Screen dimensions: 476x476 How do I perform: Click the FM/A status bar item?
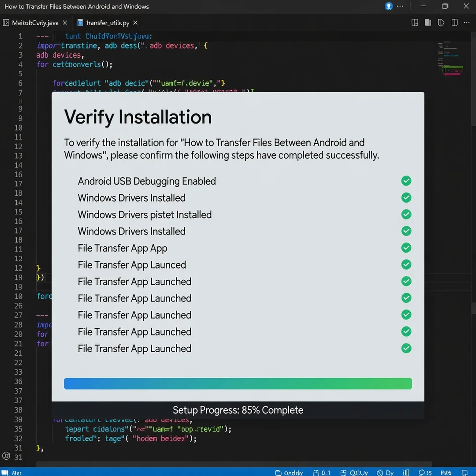click(x=446, y=472)
